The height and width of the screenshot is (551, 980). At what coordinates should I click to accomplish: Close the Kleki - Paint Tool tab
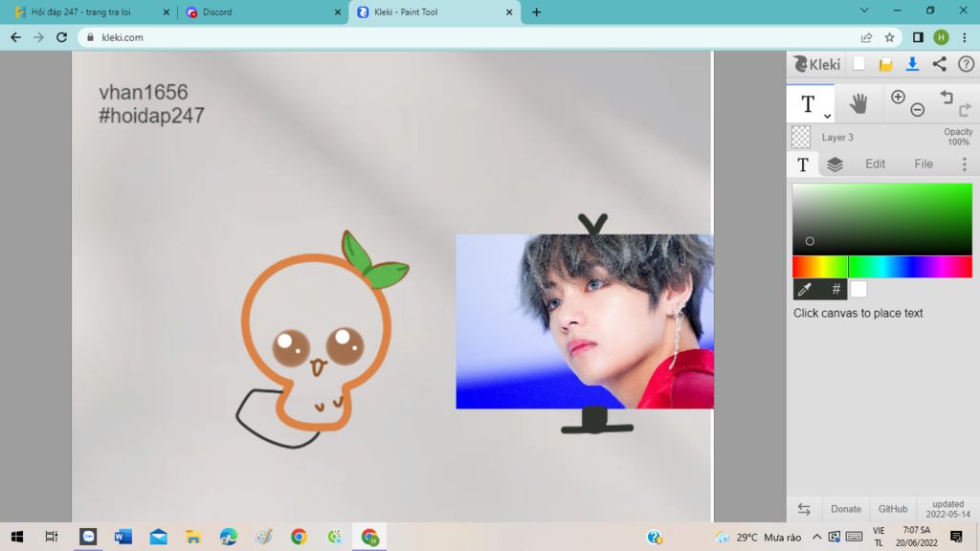pos(509,11)
